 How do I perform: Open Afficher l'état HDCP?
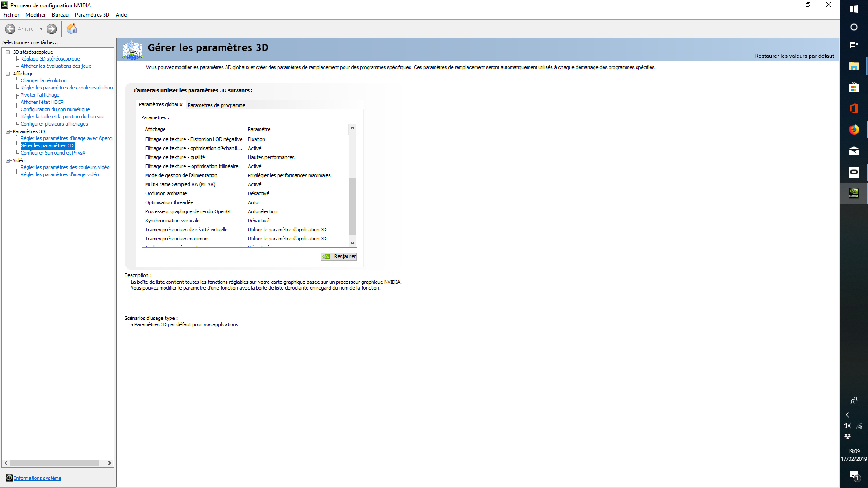[x=42, y=102]
